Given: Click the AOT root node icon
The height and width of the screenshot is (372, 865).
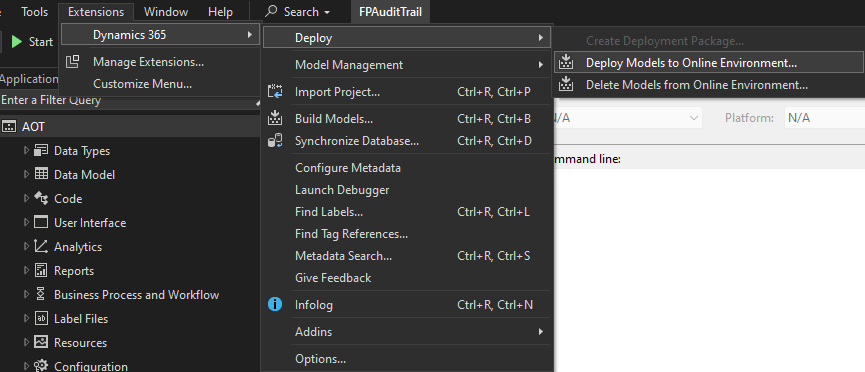Looking at the screenshot, I should click(9, 127).
